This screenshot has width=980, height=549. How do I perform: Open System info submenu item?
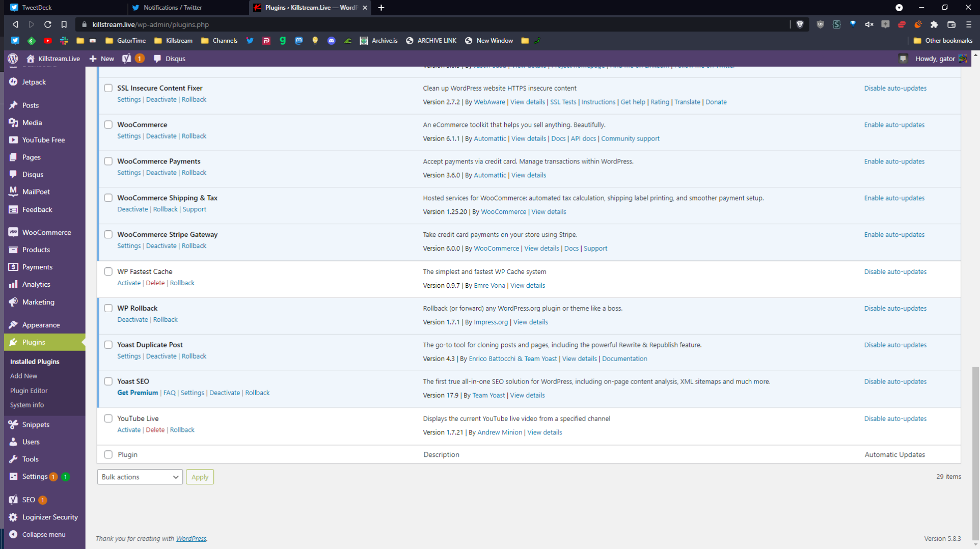26,405
